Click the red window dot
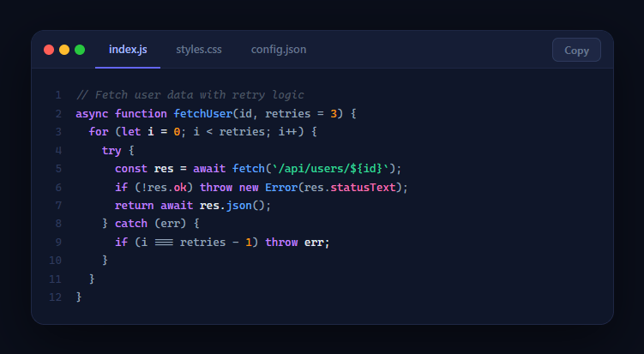644x354 pixels. click(49, 50)
